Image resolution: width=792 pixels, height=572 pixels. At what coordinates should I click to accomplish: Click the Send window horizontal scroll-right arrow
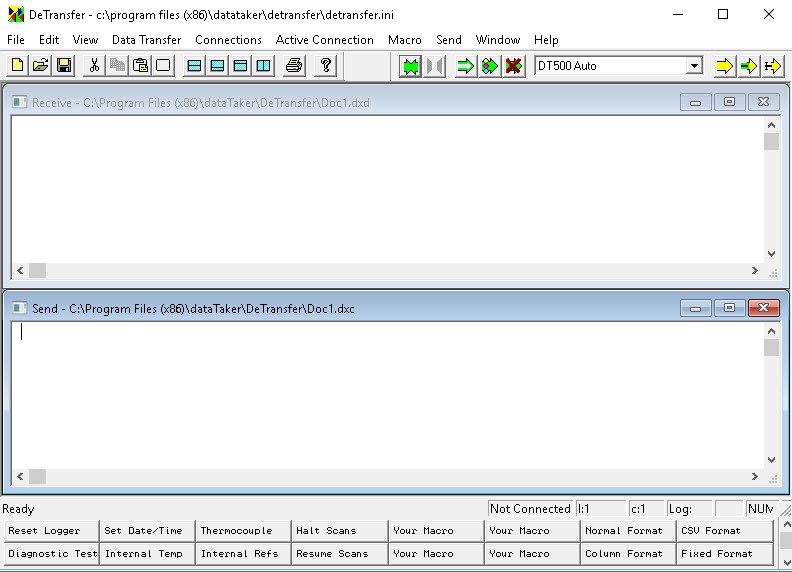tap(755, 476)
